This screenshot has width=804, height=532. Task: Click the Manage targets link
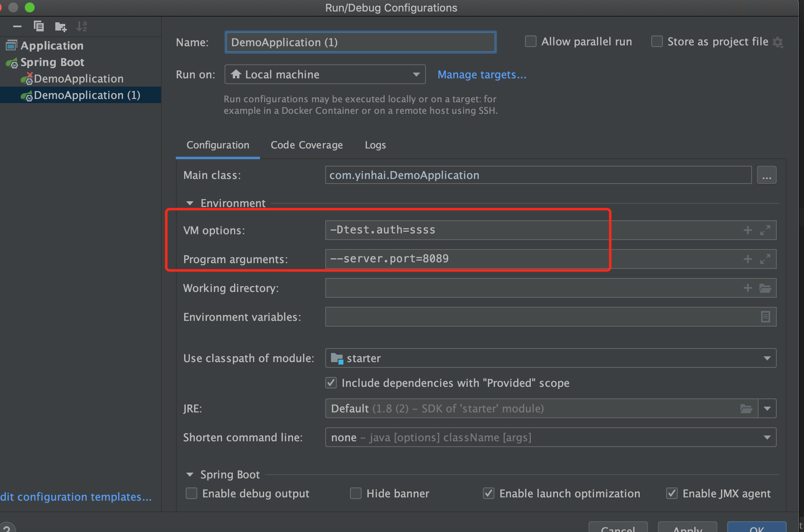pos(482,75)
